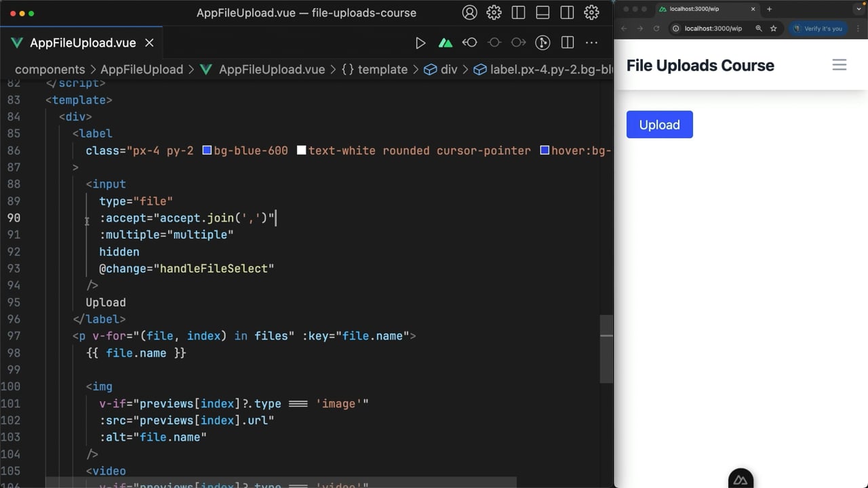Click :alt="file.name" on line 103
Image resolution: width=868 pixels, height=488 pixels.
coord(153,437)
